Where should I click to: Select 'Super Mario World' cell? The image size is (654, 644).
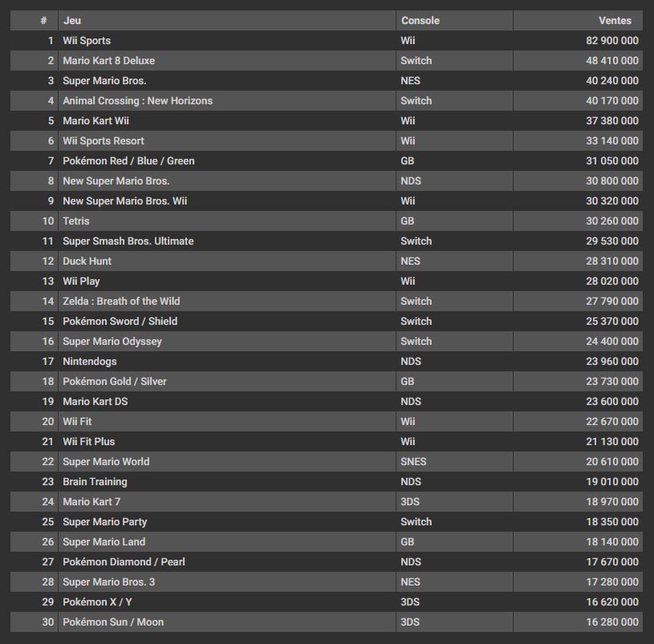(x=107, y=461)
